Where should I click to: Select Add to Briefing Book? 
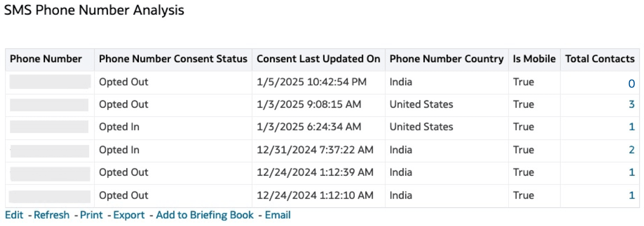tap(205, 215)
